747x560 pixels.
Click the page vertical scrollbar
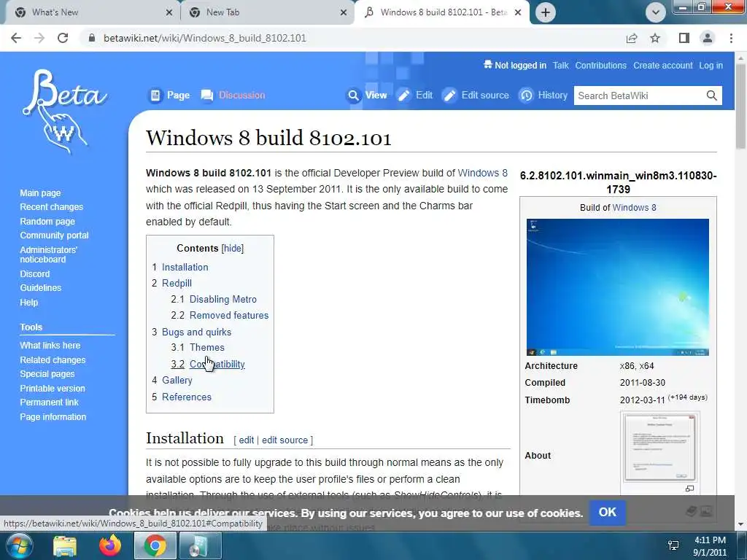pyautogui.click(x=741, y=108)
